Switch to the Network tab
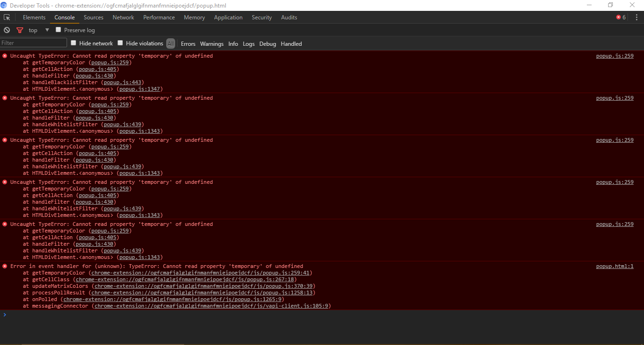The height and width of the screenshot is (345, 644). point(123,17)
